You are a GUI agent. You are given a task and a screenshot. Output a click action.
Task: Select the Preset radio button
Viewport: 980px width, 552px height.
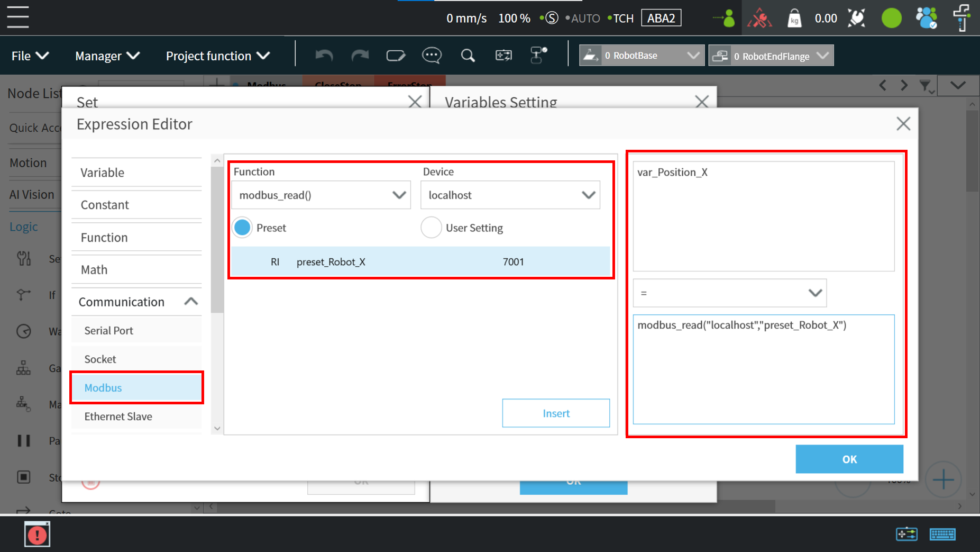[242, 228]
